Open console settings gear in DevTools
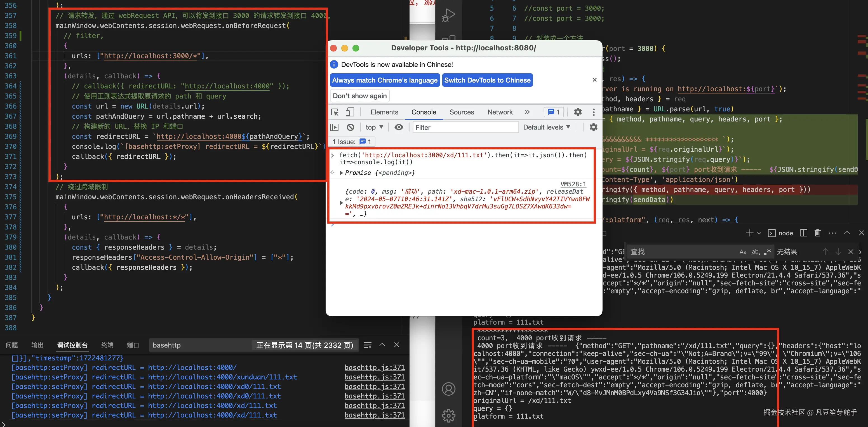 593,127
